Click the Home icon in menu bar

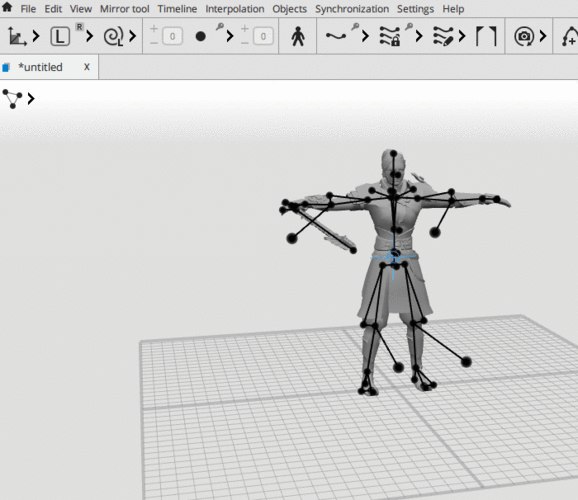[x=7, y=7]
